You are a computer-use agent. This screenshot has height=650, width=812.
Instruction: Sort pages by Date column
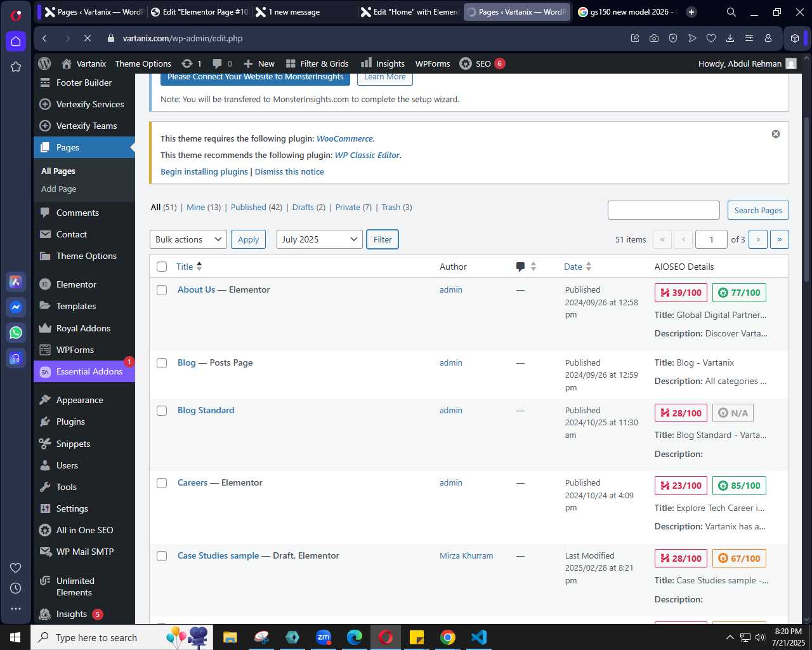tap(577, 267)
